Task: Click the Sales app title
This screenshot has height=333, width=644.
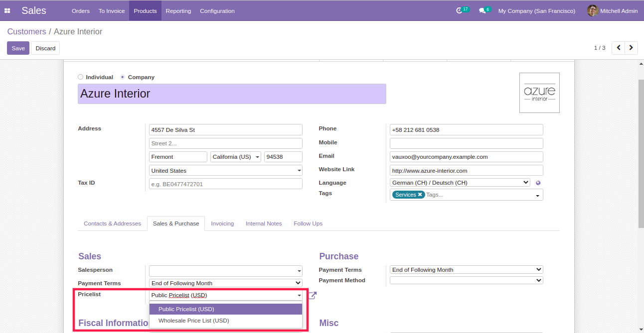Action: pyautogui.click(x=34, y=10)
